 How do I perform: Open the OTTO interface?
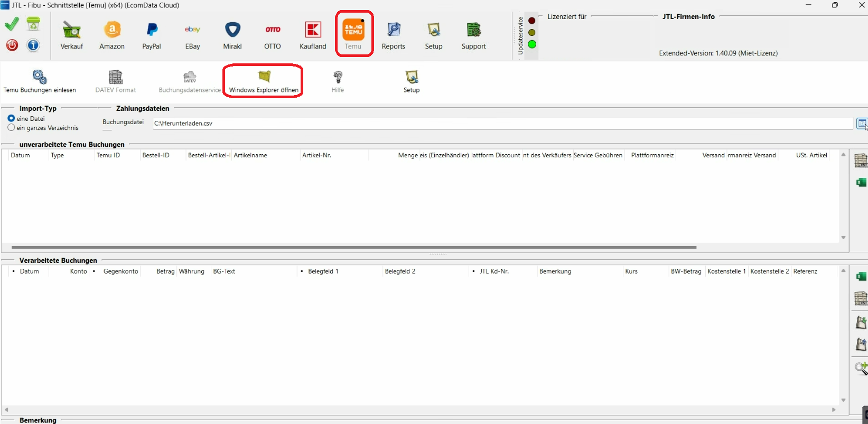[273, 35]
